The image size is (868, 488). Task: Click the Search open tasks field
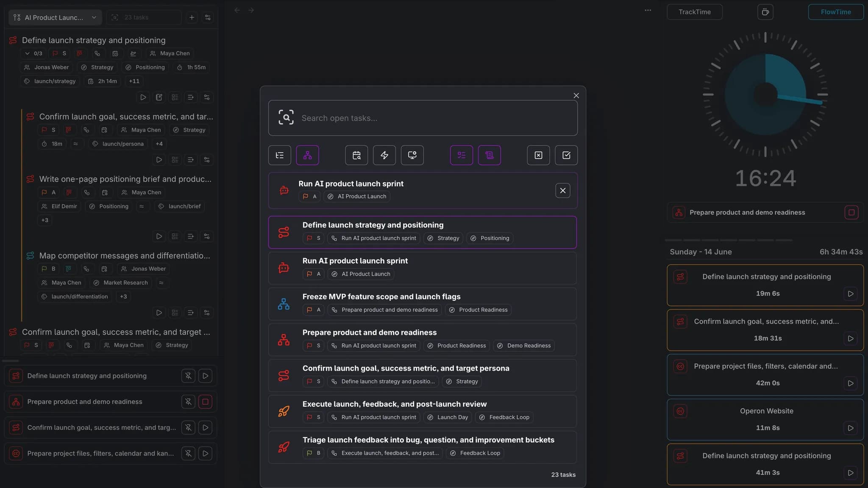pyautogui.click(x=423, y=118)
